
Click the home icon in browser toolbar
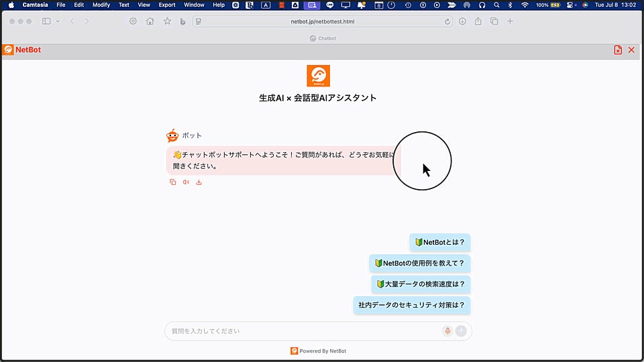(150, 21)
